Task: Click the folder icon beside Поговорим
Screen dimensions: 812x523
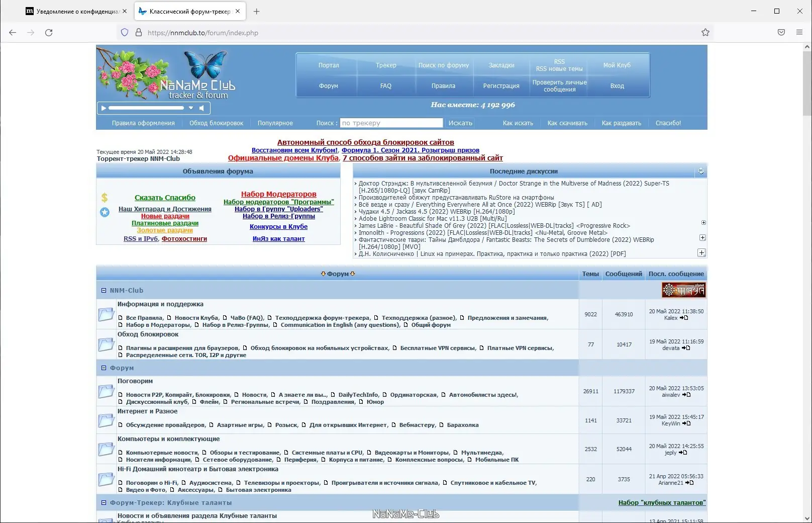Action: 106,391
